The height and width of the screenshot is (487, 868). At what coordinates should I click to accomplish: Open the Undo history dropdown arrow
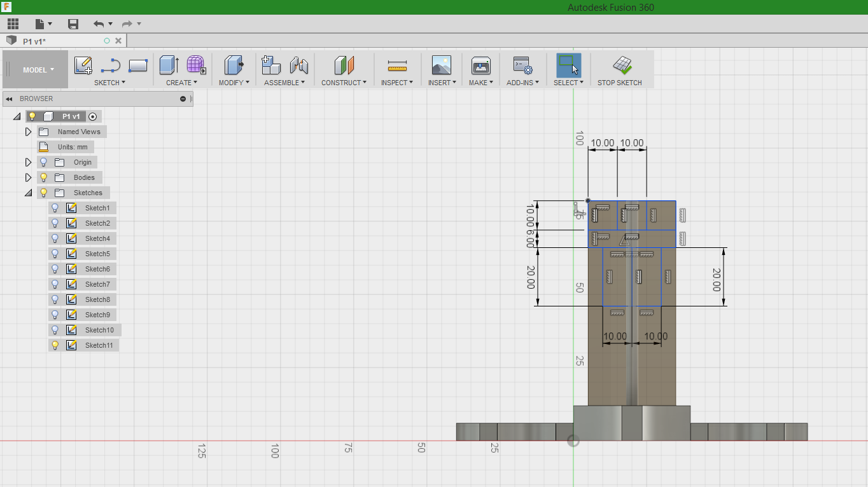[110, 24]
